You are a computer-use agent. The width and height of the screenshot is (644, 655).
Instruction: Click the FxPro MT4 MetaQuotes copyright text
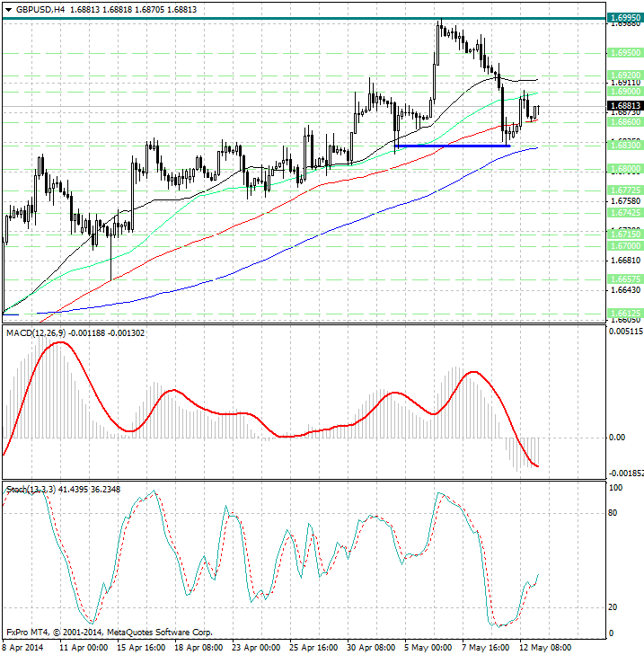[110, 632]
